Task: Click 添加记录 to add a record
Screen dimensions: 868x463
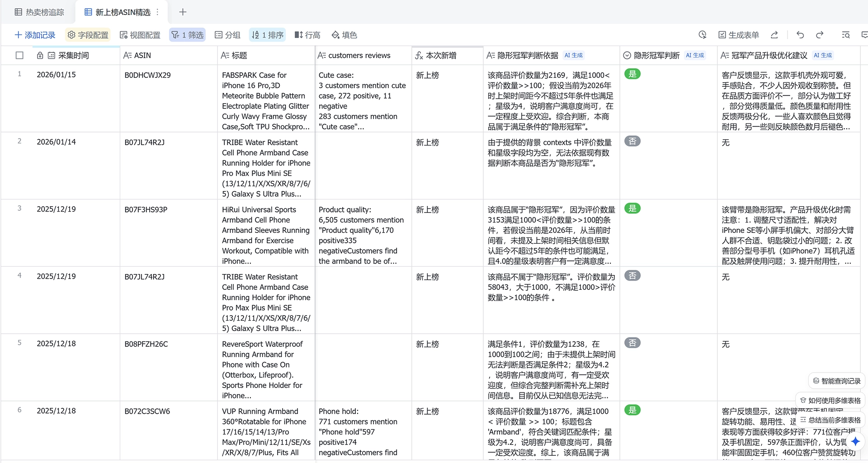Action: click(35, 34)
